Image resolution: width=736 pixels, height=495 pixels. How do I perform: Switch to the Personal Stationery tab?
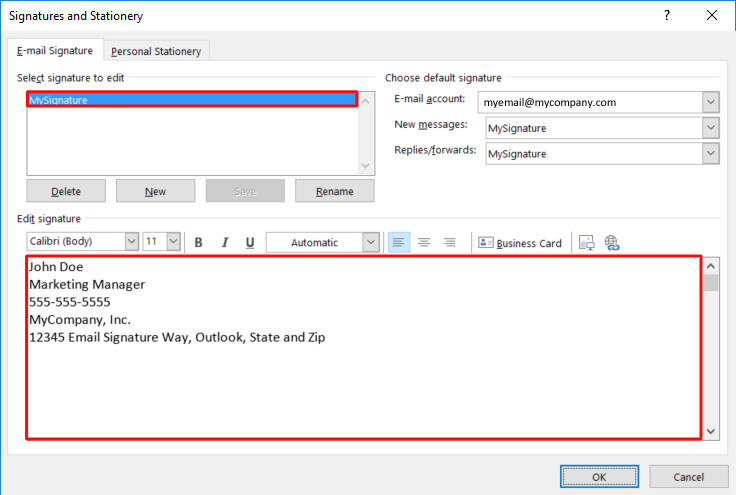tap(156, 51)
